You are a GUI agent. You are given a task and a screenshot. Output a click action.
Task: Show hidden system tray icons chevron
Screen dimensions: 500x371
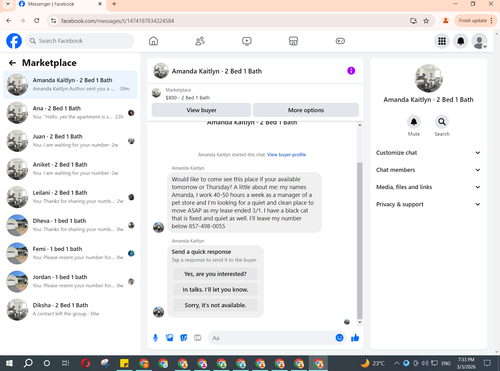pyautogui.click(x=397, y=363)
